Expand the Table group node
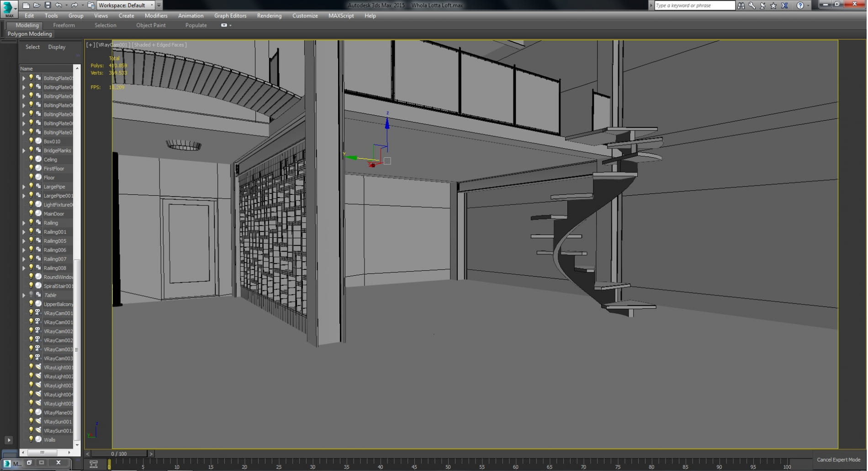This screenshot has height=471, width=868. pyautogui.click(x=24, y=295)
